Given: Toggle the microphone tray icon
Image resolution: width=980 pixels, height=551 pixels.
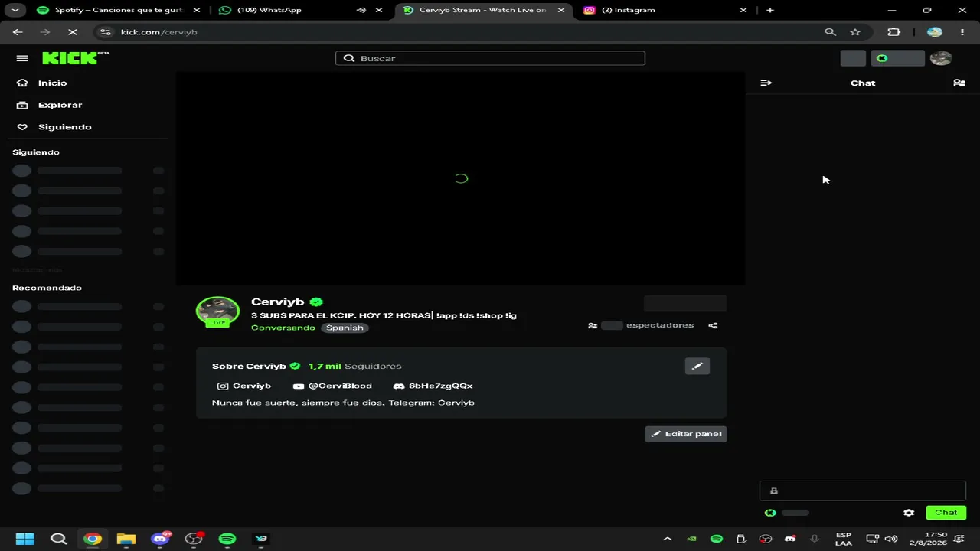Looking at the screenshot, I should click(x=815, y=539).
